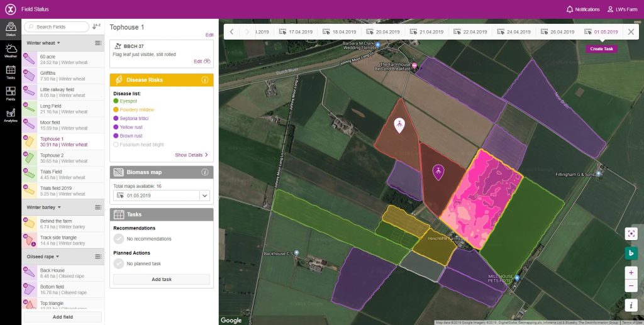
Task: Open Winter wheat list options icon
Action: (98, 43)
